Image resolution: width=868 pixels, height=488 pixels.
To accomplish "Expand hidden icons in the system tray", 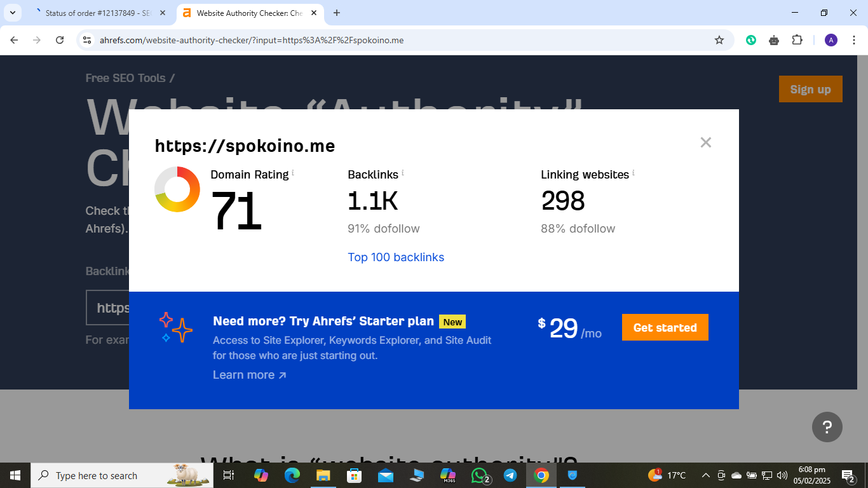I will pyautogui.click(x=705, y=475).
